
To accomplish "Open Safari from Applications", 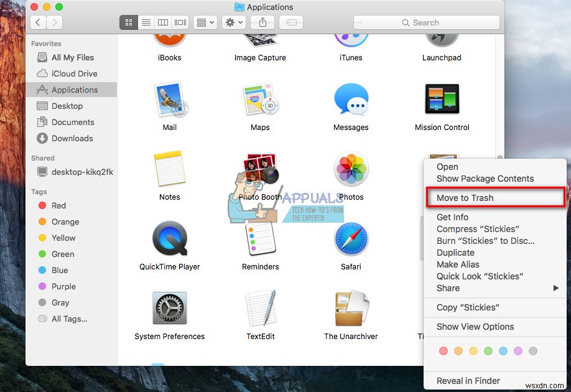I will 351,238.
